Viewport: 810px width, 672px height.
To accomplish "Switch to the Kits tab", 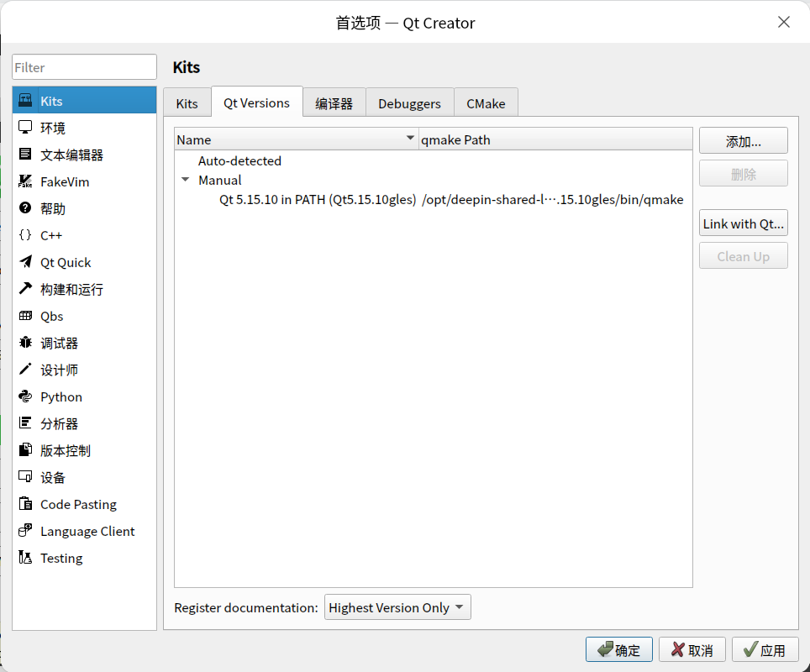I will click(x=187, y=103).
